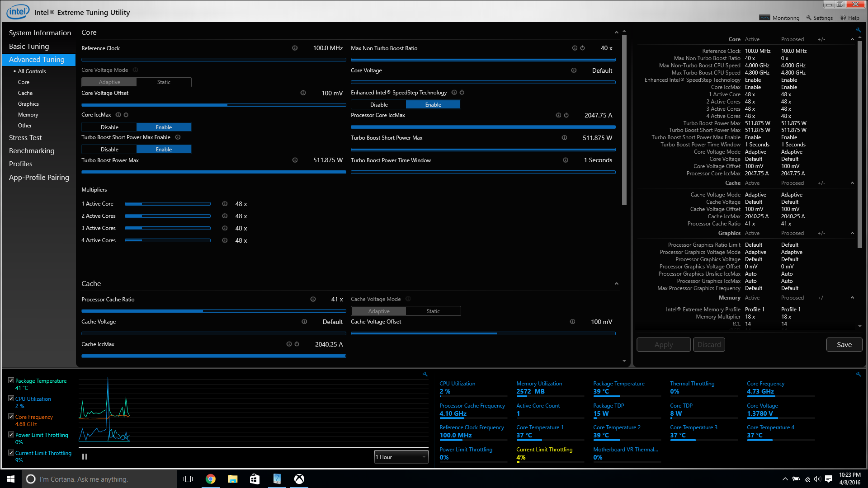Collapse Core group in the Active/Proposed summary
This screenshot has height=488, width=868.
(852, 39)
